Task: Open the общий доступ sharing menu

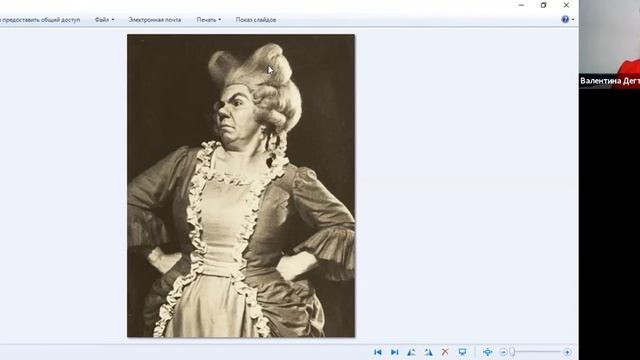Action: point(40,20)
